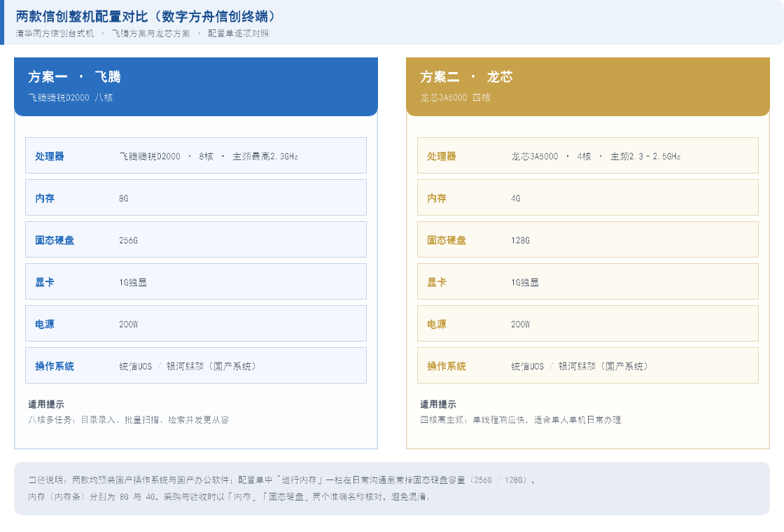Click 200W value in 龙芯 card
This screenshot has height=532, width=784.
click(x=521, y=325)
